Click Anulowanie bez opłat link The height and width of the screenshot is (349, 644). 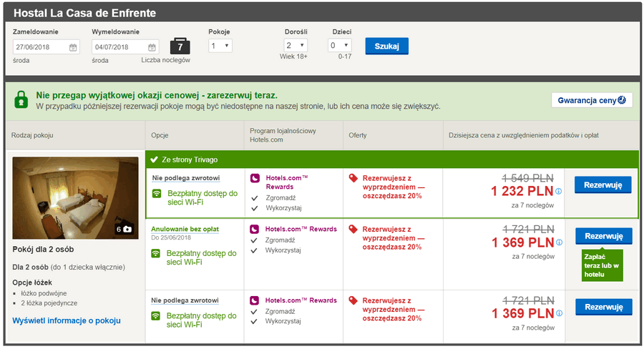185,229
